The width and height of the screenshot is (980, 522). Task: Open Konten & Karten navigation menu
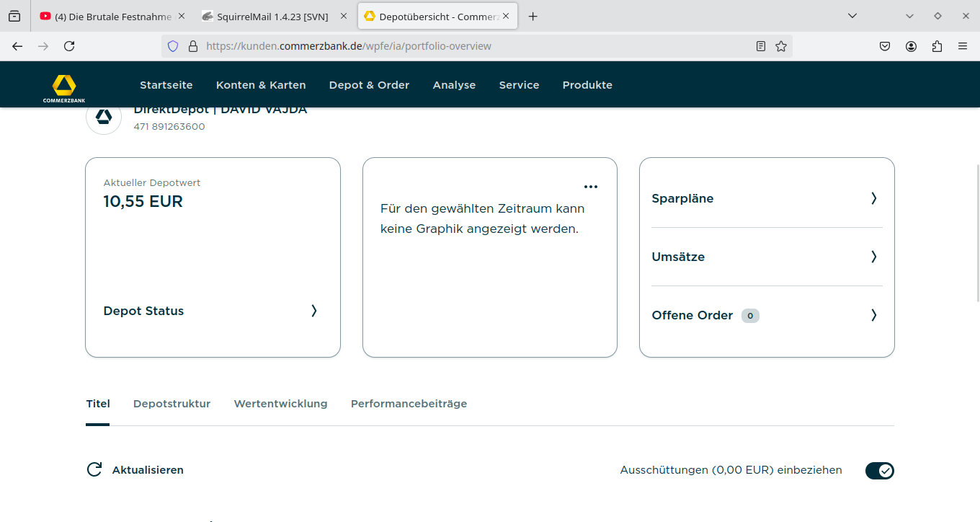pos(261,85)
